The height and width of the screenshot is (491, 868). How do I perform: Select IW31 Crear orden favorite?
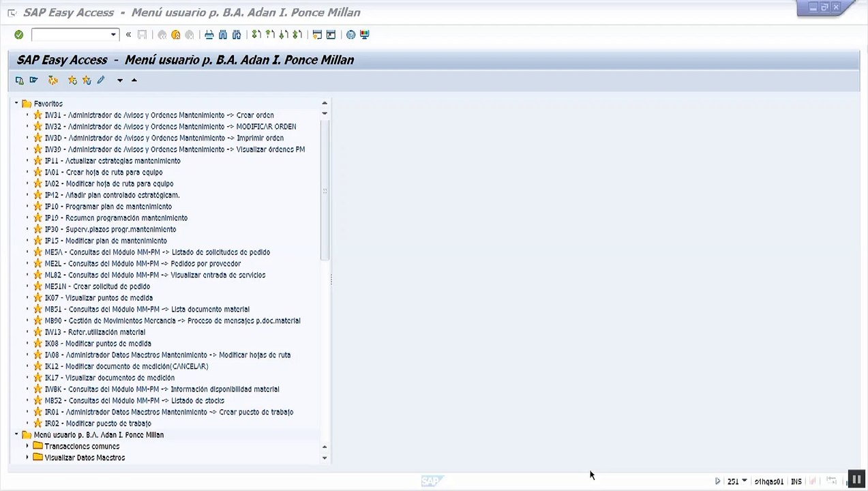click(x=159, y=115)
